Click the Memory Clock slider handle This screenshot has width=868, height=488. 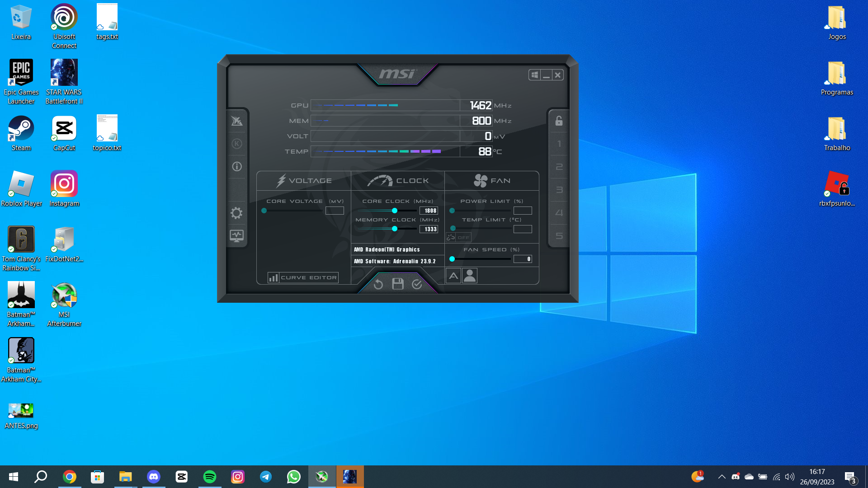(x=395, y=229)
